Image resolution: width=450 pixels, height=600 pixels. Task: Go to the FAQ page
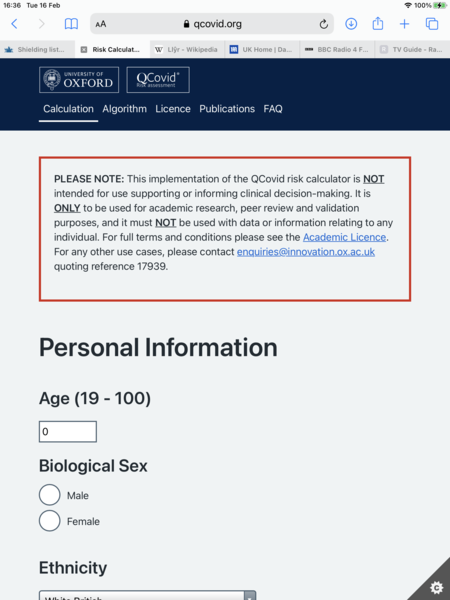tap(273, 109)
